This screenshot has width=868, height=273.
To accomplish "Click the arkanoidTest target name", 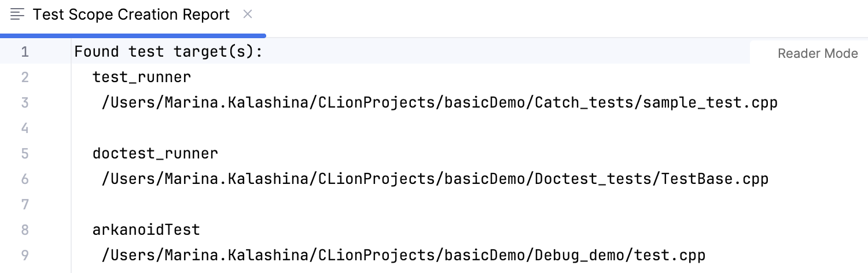I will (146, 230).
